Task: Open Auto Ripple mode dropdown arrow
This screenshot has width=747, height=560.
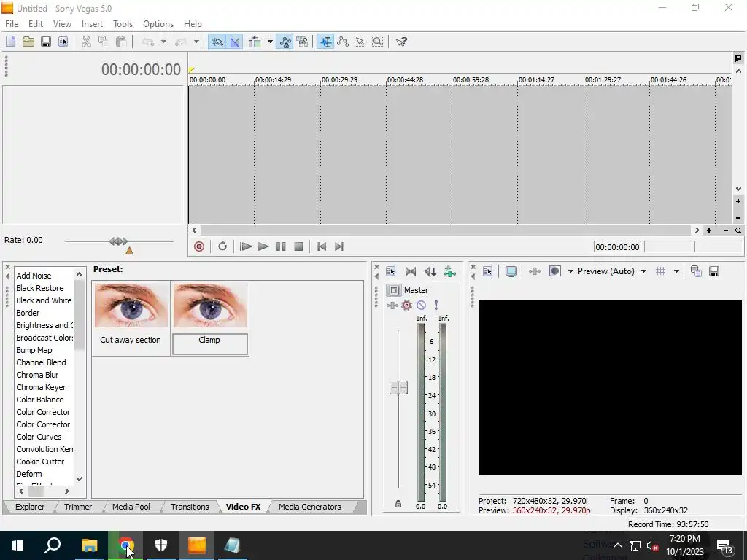Action: click(x=270, y=42)
